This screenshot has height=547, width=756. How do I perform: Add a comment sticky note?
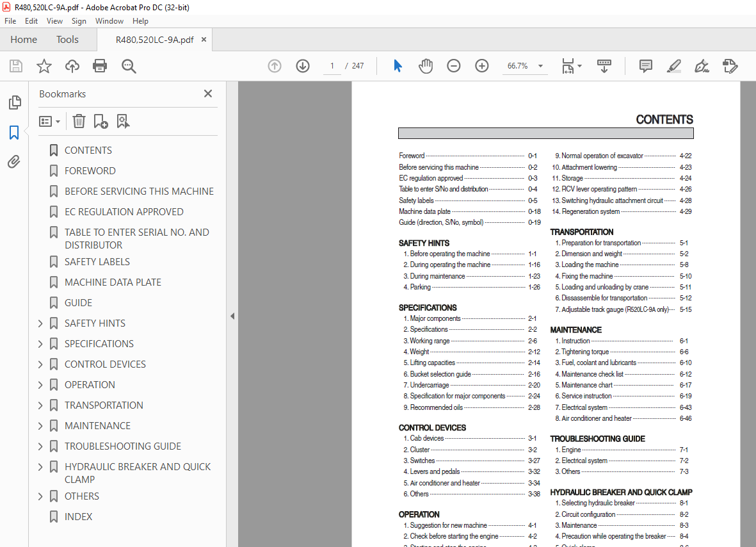click(x=646, y=66)
